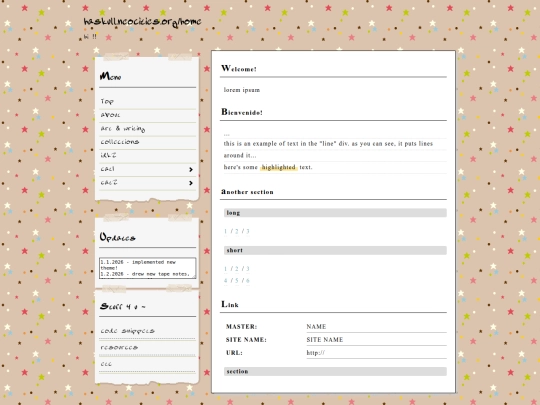Screen dimensions: 540x405
Task: Click the Updates sidebar heading
Action: point(117,237)
